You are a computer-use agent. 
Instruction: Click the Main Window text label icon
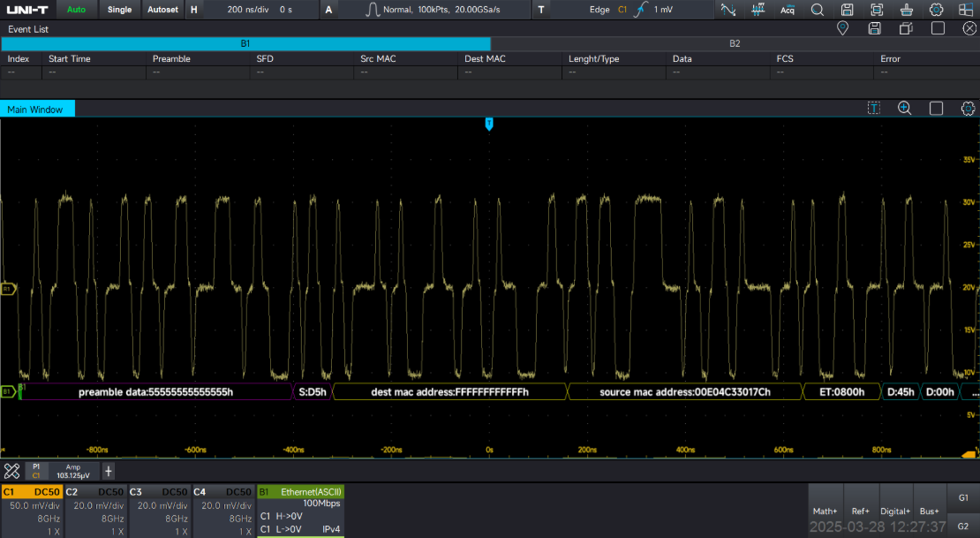[x=873, y=108]
